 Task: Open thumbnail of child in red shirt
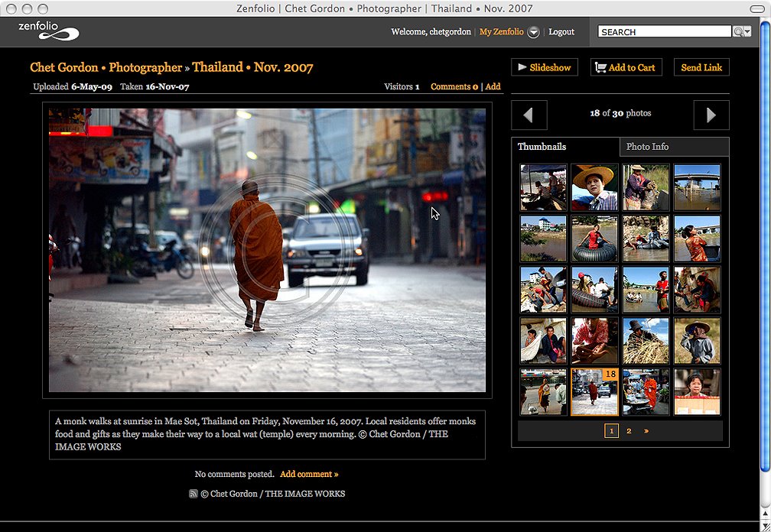(697, 392)
